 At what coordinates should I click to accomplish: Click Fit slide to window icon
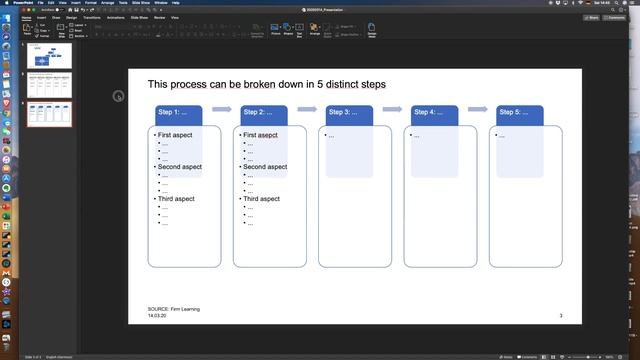(620, 357)
